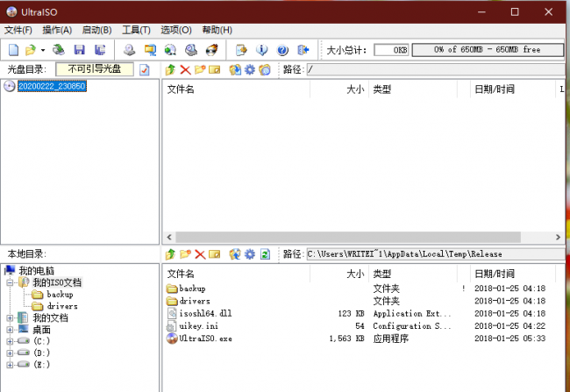Image resolution: width=570 pixels, height=392 pixels.
Task: Click the image properties checkmark icon
Action: pyautogui.click(x=145, y=69)
